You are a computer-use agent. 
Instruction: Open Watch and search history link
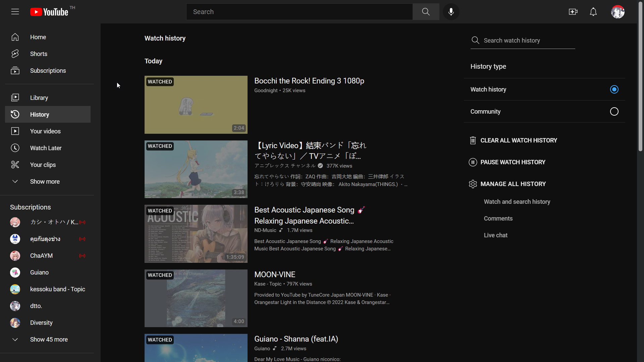[x=517, y=202]
